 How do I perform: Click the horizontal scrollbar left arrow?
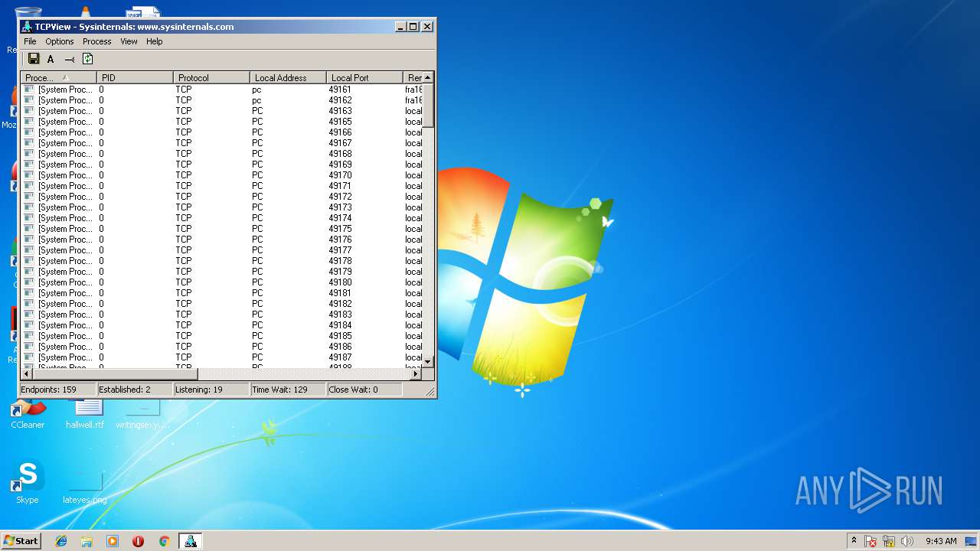[27, 373]
